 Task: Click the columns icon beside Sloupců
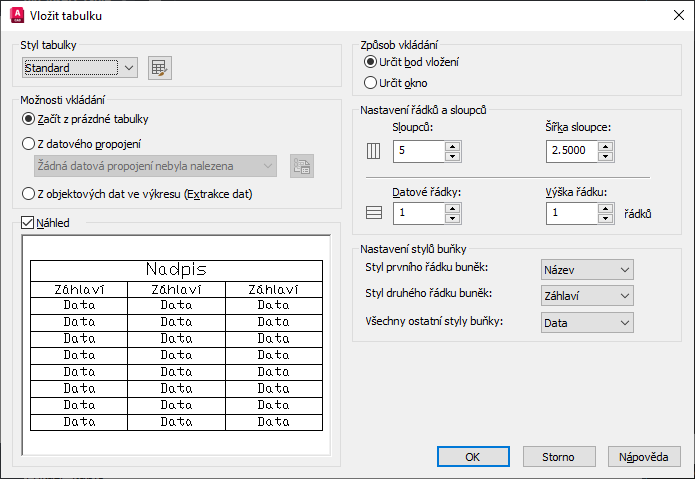373,151
